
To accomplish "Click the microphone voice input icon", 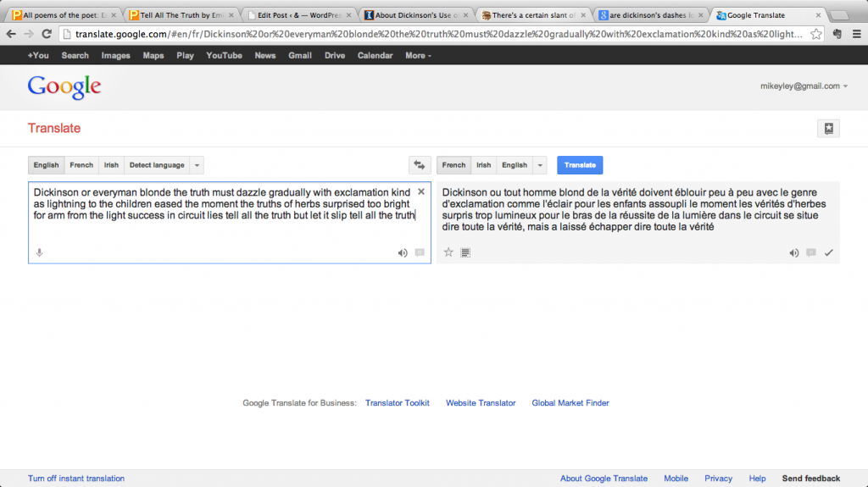I will tap(39, 252).
